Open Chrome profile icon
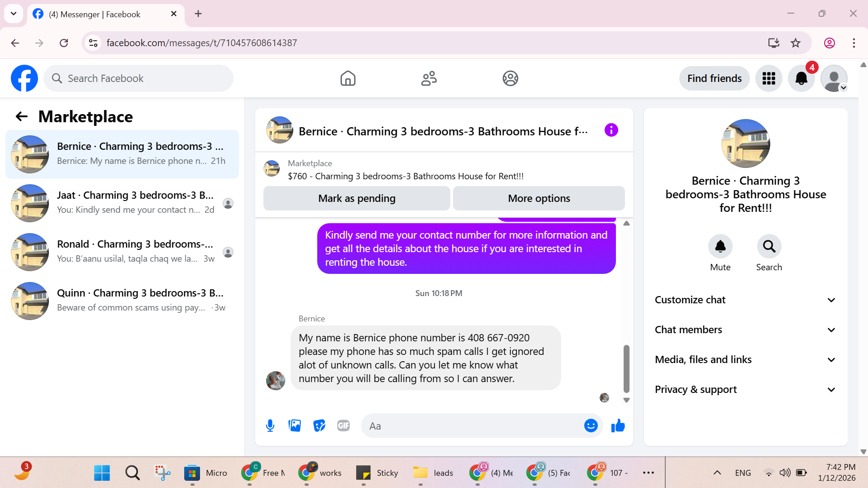The image size is (868, 488). [x=829, y=43]
